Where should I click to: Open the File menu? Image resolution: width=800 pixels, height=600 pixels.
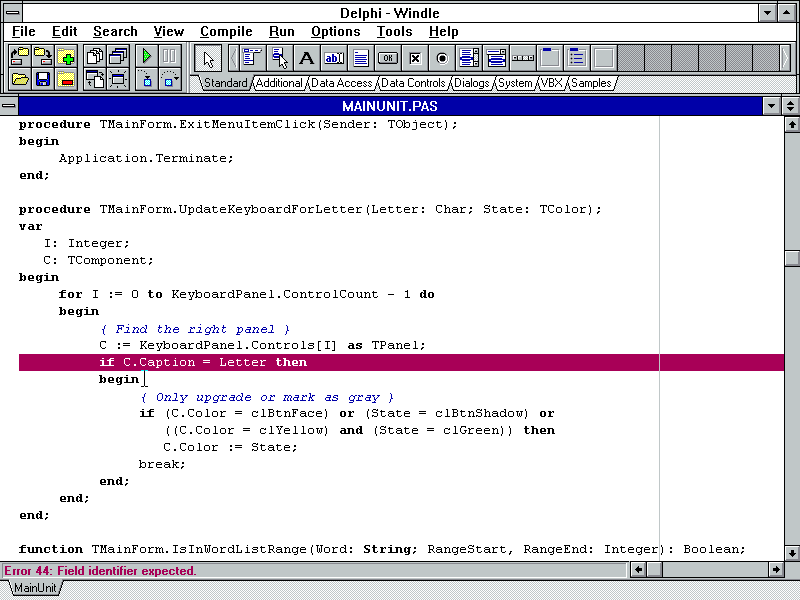point(23,32)
